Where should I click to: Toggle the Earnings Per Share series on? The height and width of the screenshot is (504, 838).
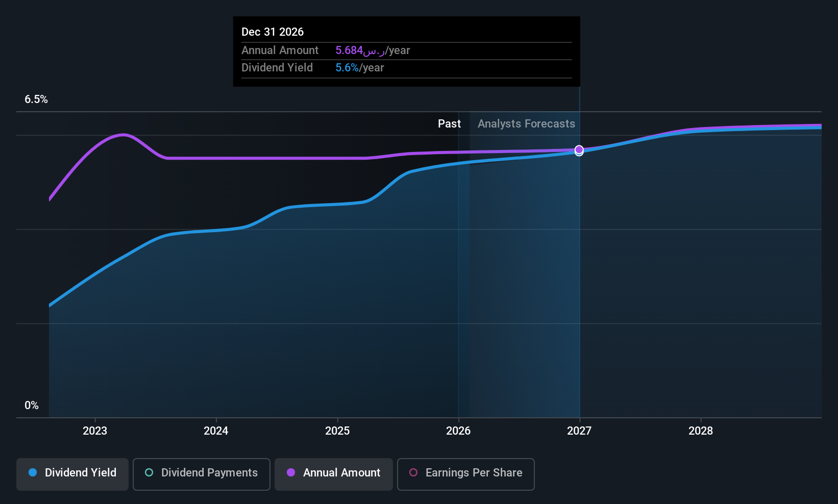point(465,473)
